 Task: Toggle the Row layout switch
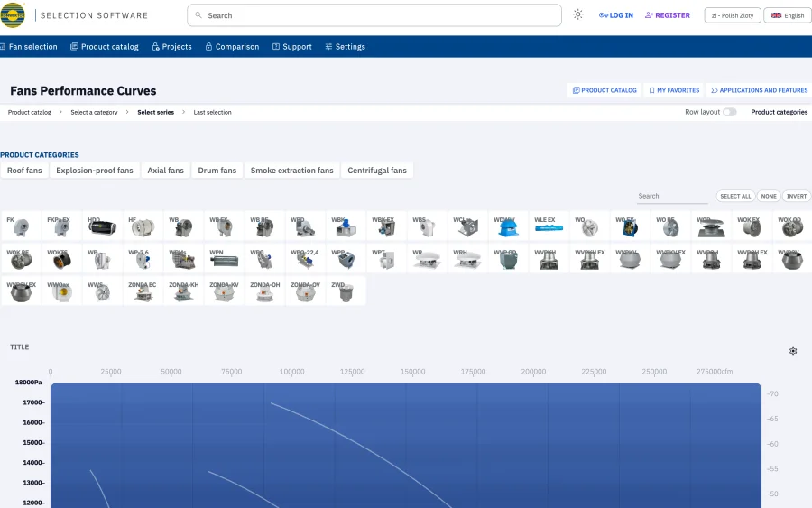pos(730,112)
